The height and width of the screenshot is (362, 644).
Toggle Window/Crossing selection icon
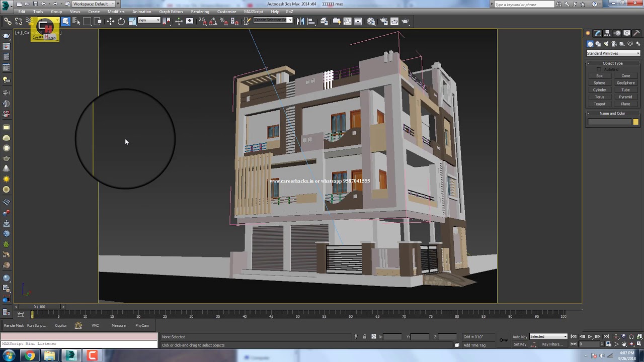coord(98,21)
